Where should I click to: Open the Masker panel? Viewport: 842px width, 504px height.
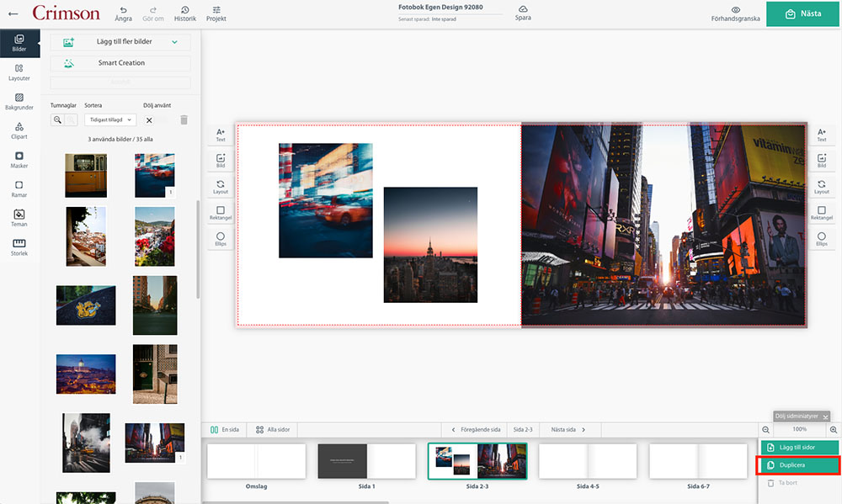[19, 160]
